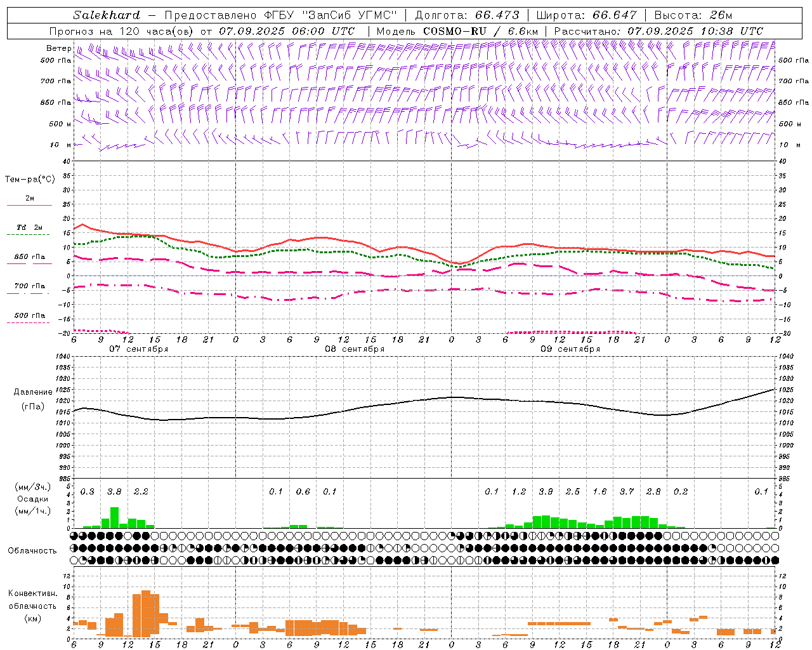Click the Salekhard station name in header

107,15
